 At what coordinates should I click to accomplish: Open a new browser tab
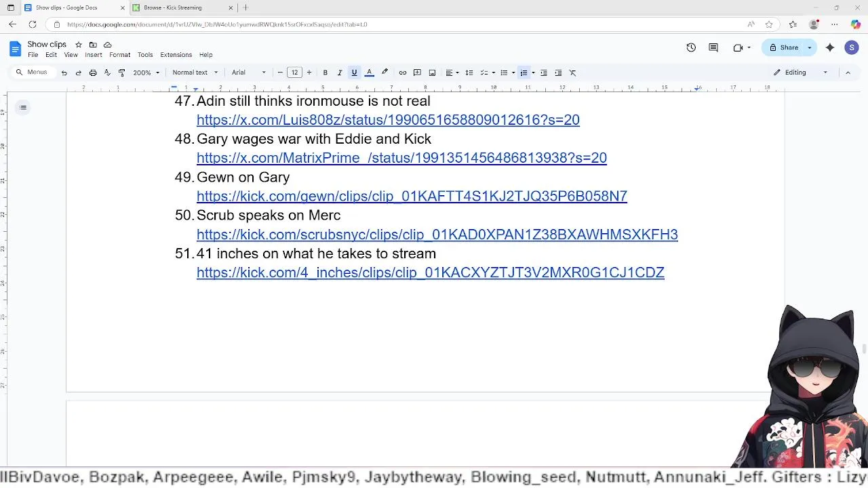(245, 7)
